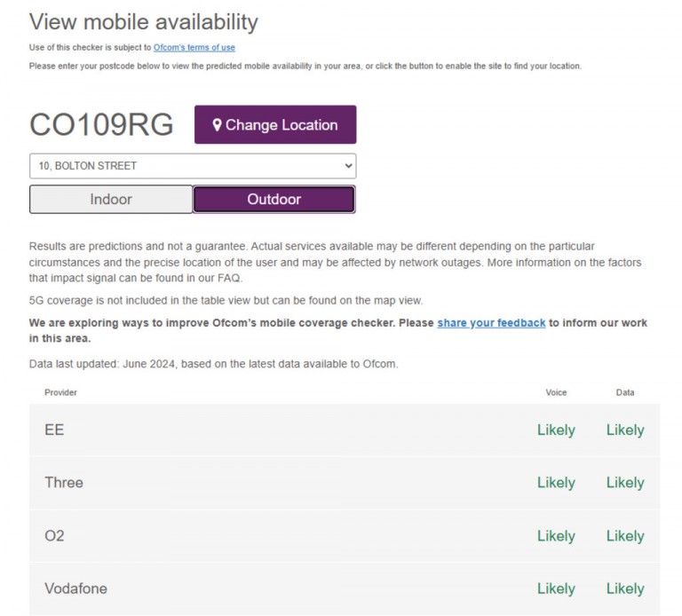Click the location pin icon
The image size is (682, 616).
[x=217, y=125]
